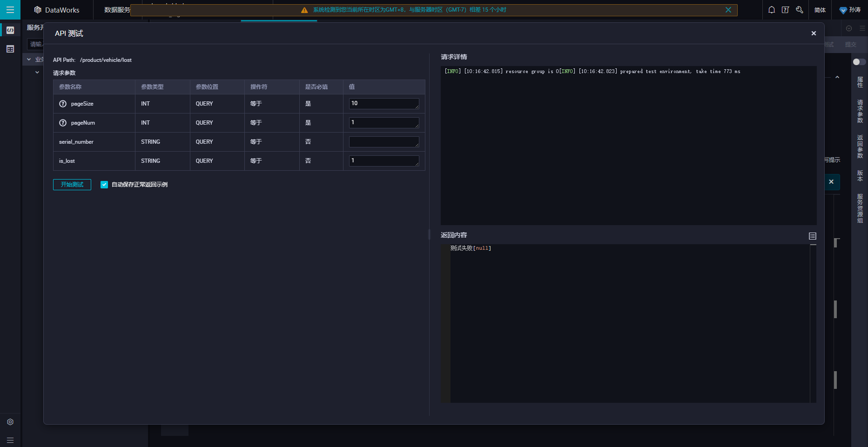Screen dimensions: 868x447
Task: Dismiss the timezone warning banner
Action: click(x=728, y=10)
